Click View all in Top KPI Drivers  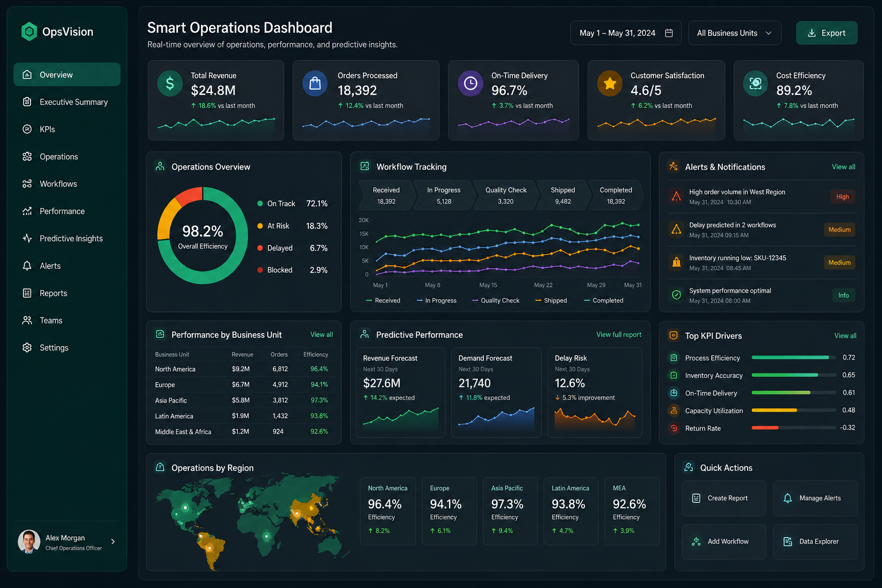pos(845,335)
